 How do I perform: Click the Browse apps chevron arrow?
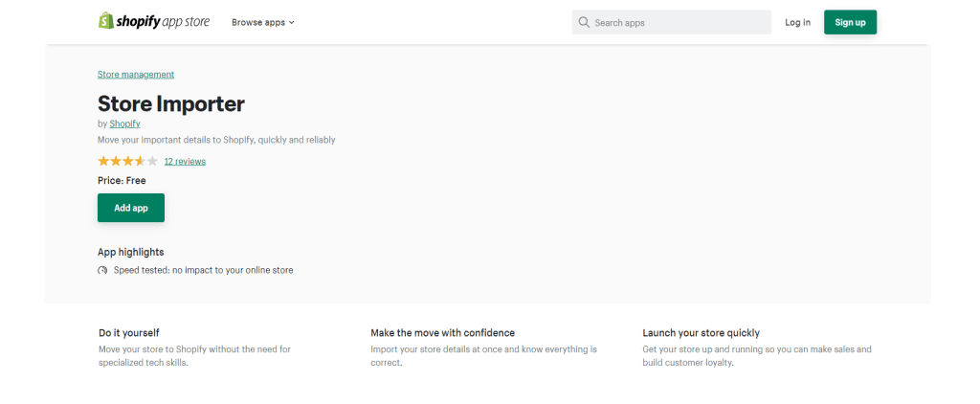pos(291,23)
